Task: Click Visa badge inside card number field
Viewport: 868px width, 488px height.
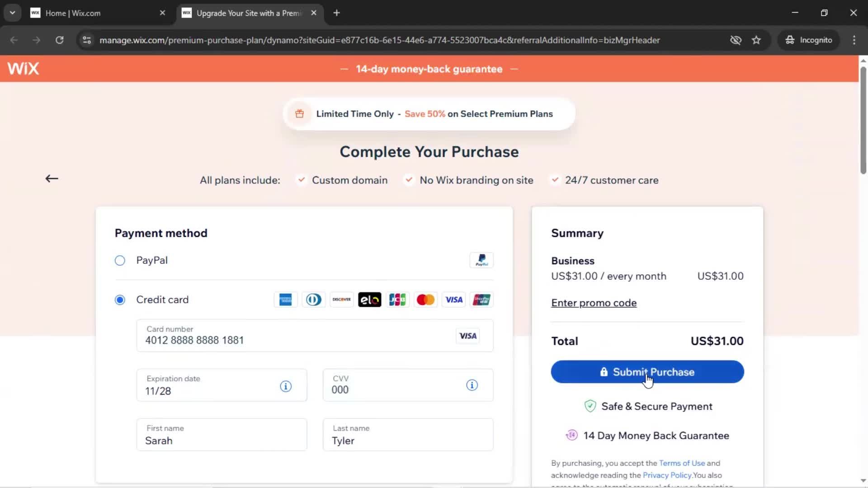Action: 468,336
